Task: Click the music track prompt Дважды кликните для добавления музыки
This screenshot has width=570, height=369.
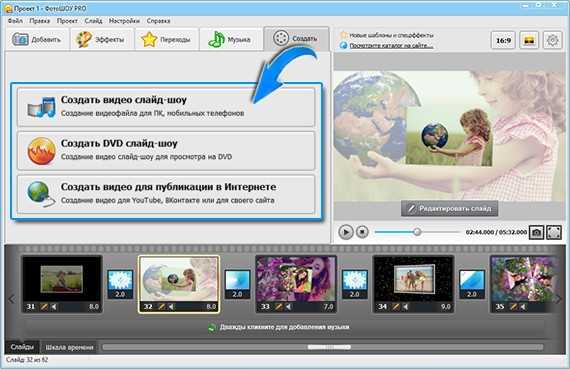Action: 284,327
